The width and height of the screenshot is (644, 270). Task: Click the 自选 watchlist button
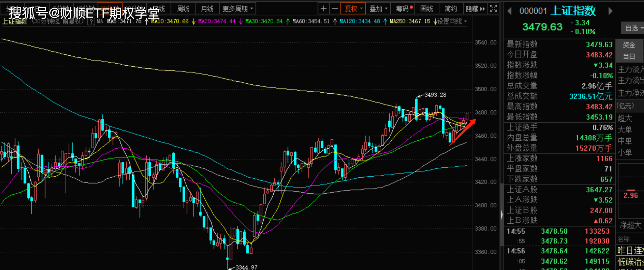click(632, 28)
